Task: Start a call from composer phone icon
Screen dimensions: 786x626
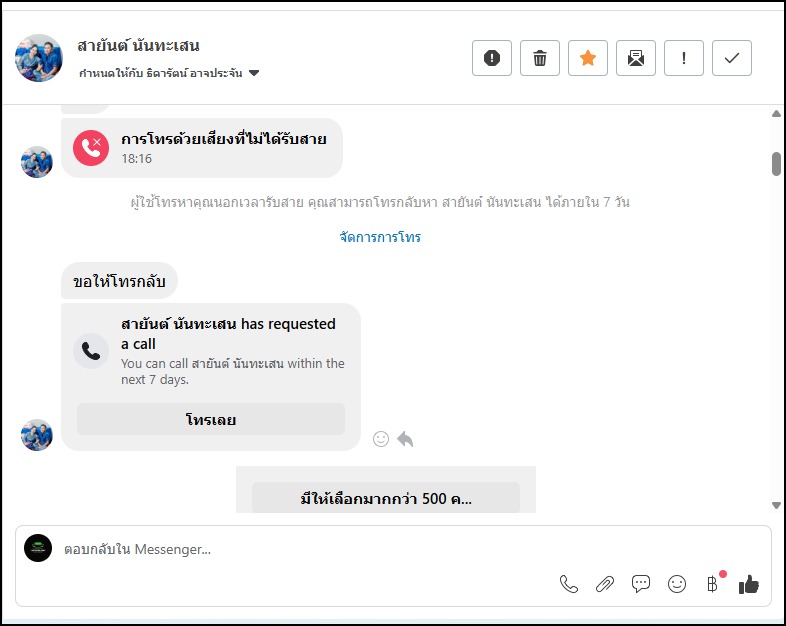Action: 569,584
